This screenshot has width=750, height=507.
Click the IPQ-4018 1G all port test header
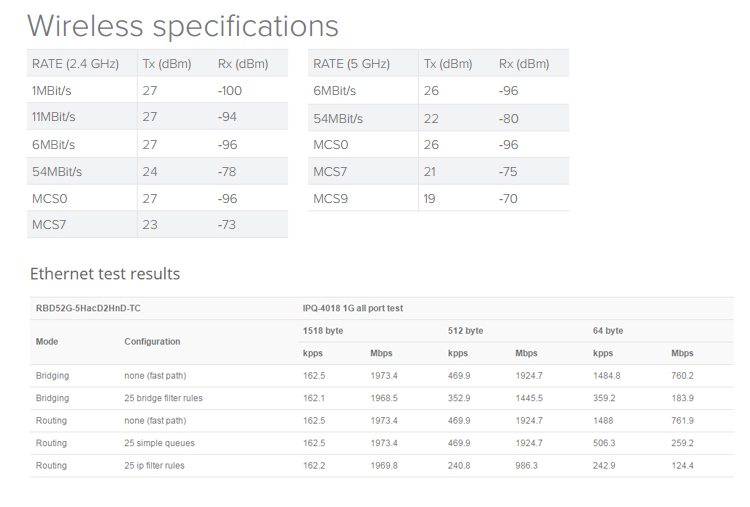(353, 308)
